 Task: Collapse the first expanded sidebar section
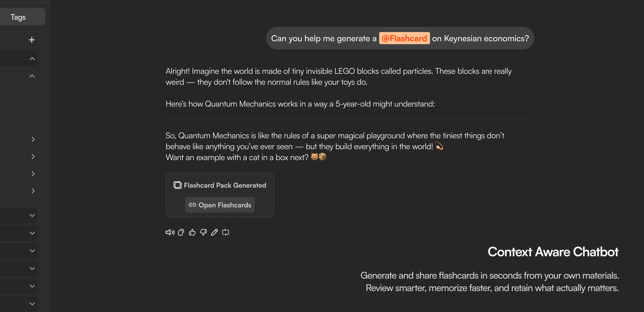(x=32, y=59)
